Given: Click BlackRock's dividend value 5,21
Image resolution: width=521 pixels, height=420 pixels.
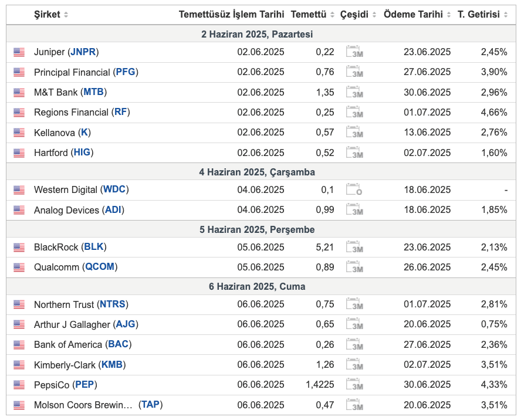Looking at the screenshot, I should 325,247.
